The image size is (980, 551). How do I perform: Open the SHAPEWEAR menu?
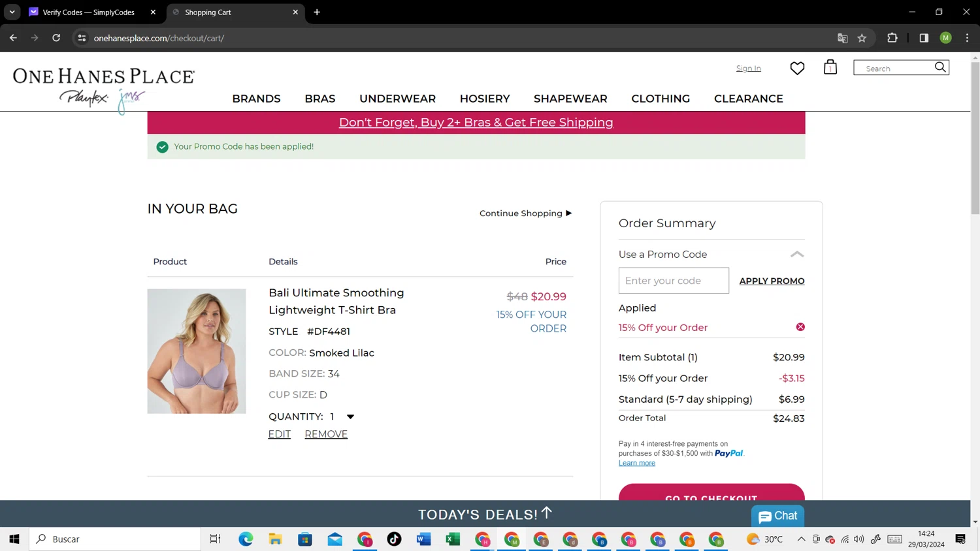pyautogui.click(x=570, y=99)
